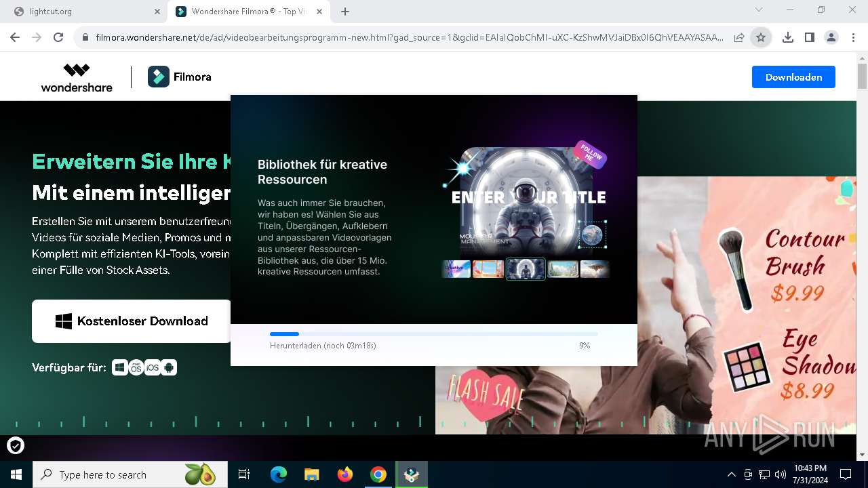This screenshot has height=488, width=868.
Task: Click the browser back arrow
Action: pyautogui.click(x=15, y=37)
